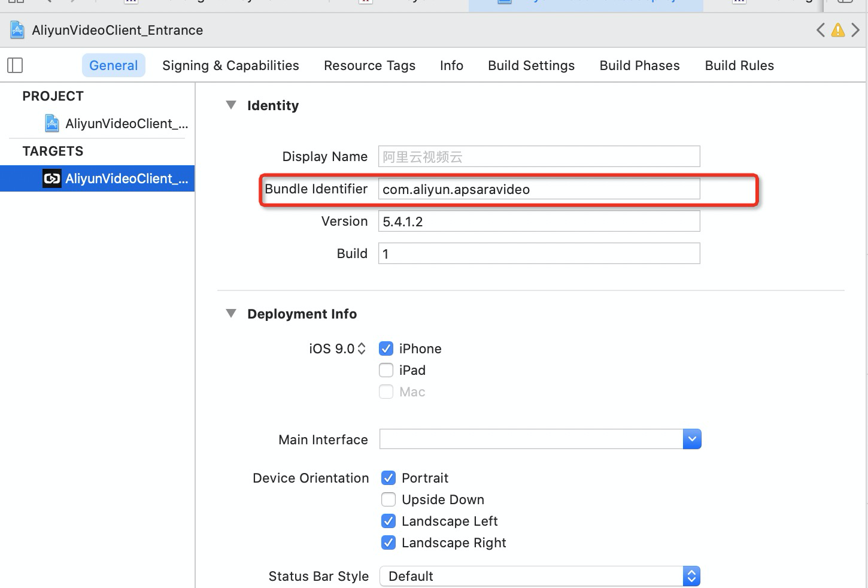Click the Display Name text field
This screenshot has height=588, width=868.
click(x=539, y=156)
